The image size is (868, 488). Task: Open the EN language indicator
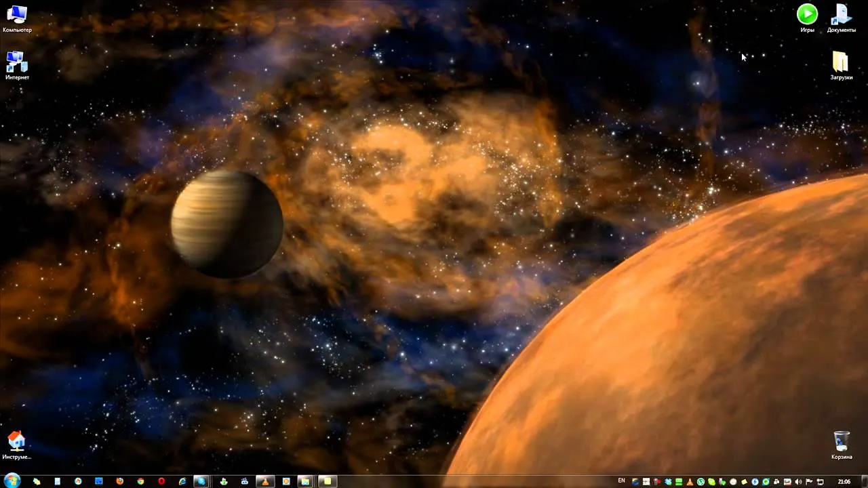pyautogui.click(x=621, y=481)
